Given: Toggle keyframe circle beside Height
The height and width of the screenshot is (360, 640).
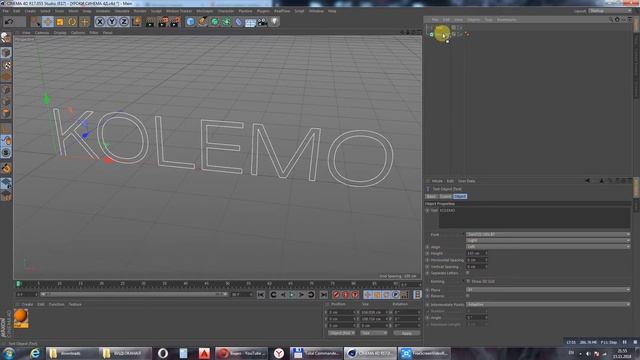Looking at the screenshot, I should [x=427, y=253].
